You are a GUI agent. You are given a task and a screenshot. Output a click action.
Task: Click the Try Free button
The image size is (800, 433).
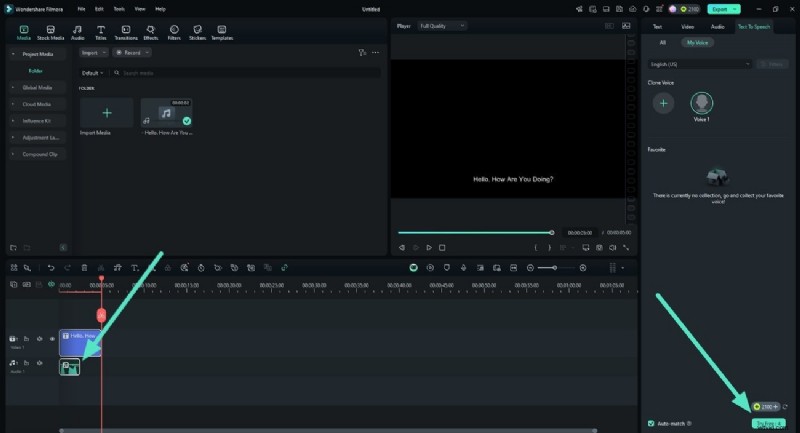pyautogui.click(x=768, y=423)
